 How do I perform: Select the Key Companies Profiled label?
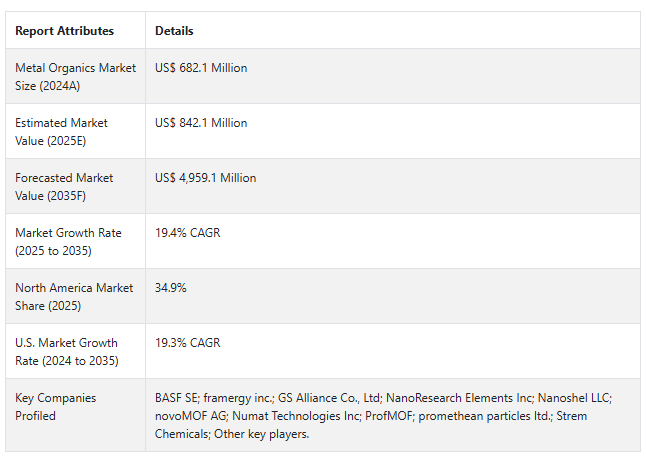point(56,407)
